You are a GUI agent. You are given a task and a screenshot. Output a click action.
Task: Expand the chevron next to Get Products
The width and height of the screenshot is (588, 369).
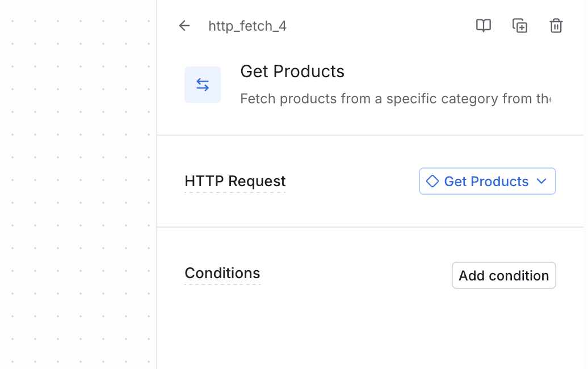[x=541, y=182]
